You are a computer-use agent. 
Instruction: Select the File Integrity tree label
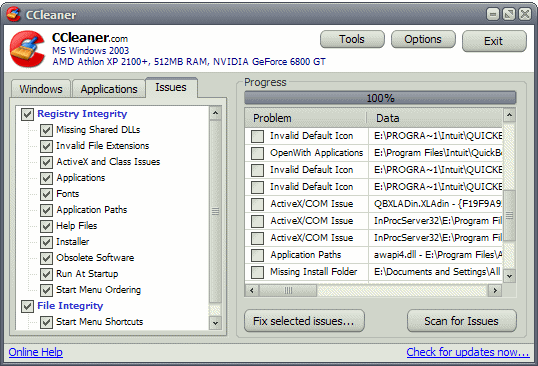70,306
